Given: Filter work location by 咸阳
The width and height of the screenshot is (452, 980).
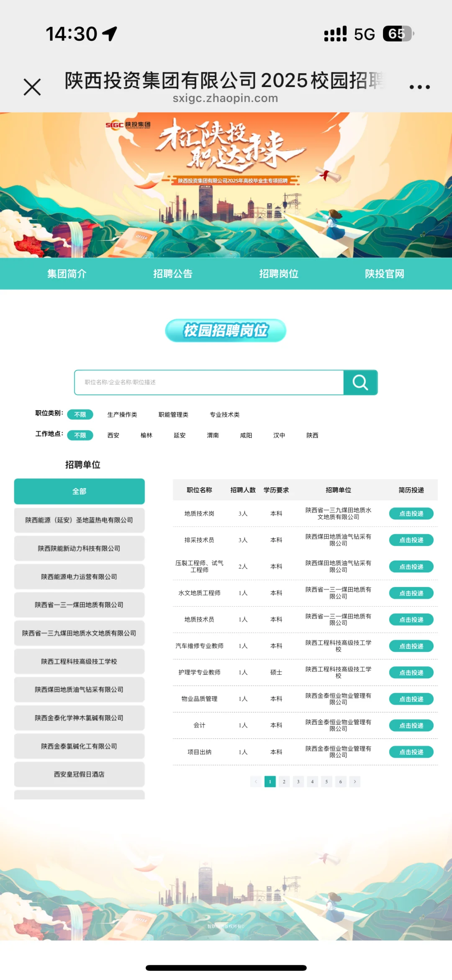Looking at the screenshot, I should pos(246,435).
